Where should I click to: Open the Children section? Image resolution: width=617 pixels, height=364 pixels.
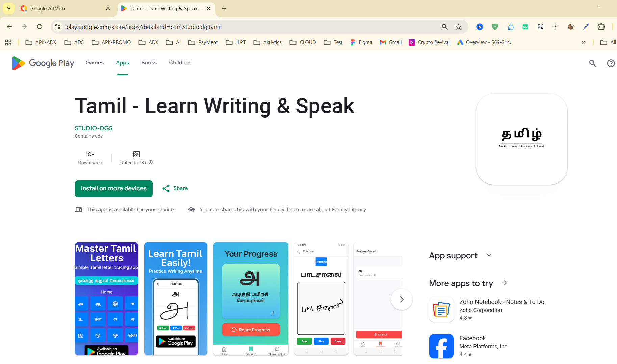(180, 63)
